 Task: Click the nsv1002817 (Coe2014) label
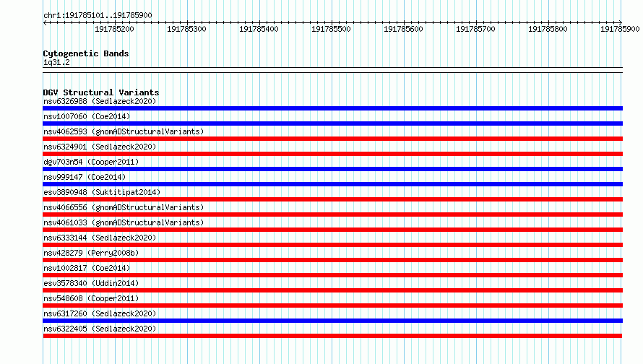[x=87, y=268]
